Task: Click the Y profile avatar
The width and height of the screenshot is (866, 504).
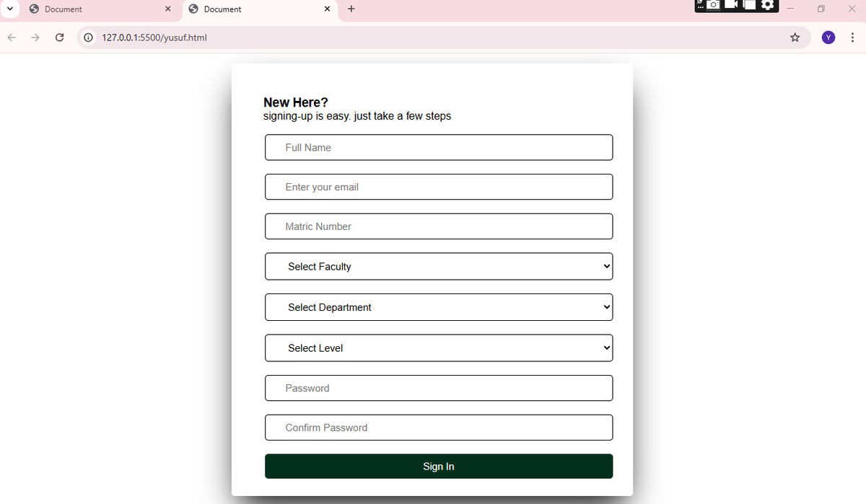Action: [x=828, y=37]
